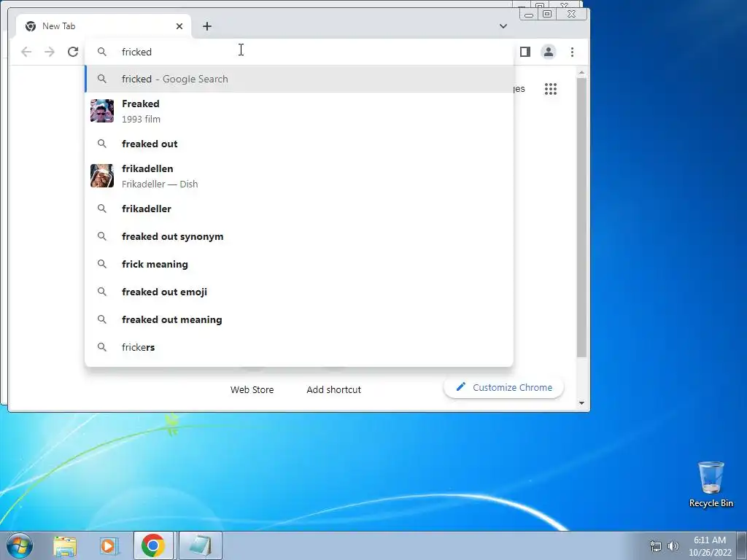Click the volume speaker tray icon
Screen dimensions: 747x560
tap(673, 546)
